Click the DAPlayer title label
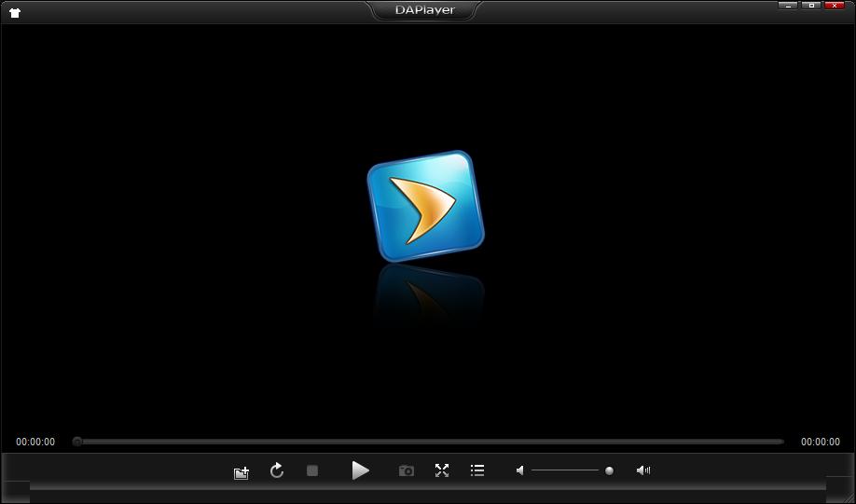Viewport: 856px width, 504px height. click(424, 10)
